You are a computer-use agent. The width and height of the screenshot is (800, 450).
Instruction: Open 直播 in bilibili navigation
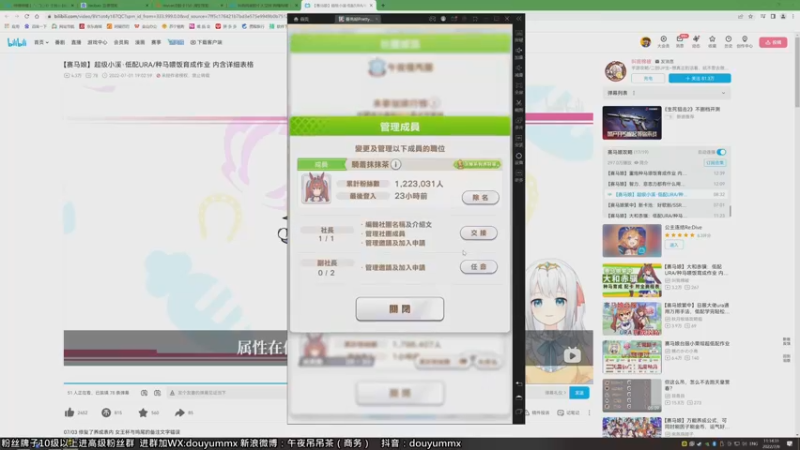[76, 42]
